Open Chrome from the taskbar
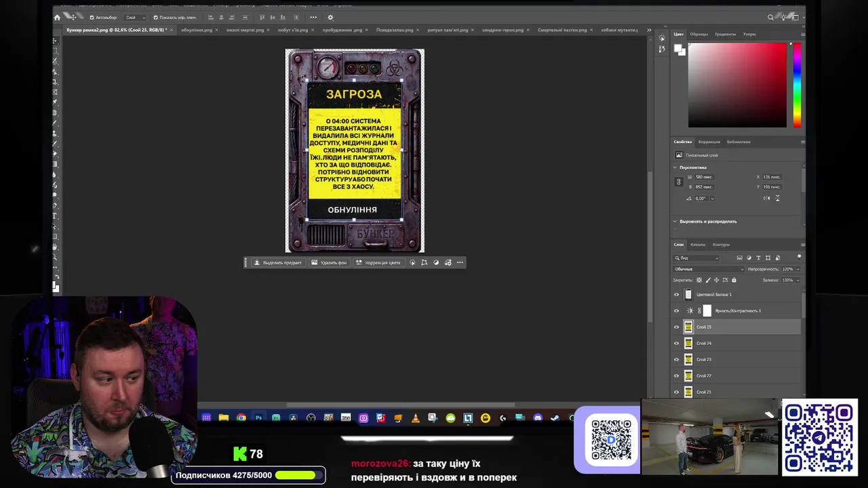868x488 pixels. (241, 418)
